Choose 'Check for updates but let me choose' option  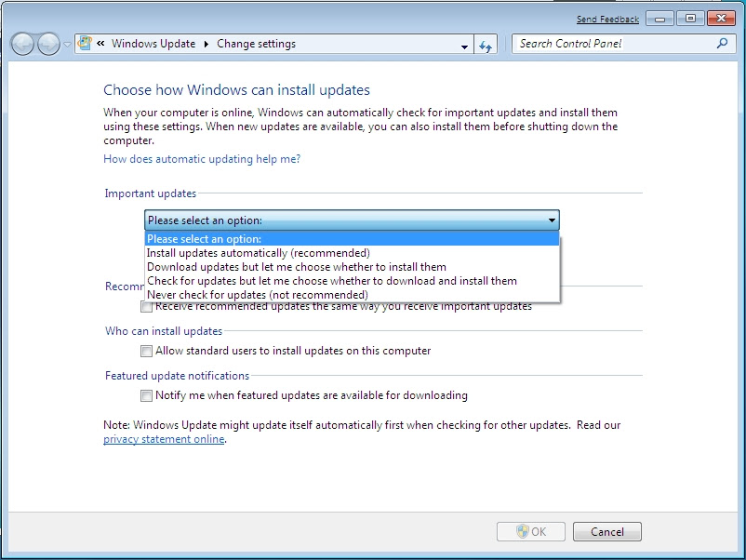tap(352, 281)
